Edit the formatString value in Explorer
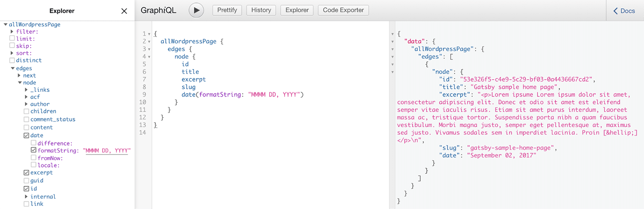The height and width of the screenshot is (209, 644). (x=106, y=151)
